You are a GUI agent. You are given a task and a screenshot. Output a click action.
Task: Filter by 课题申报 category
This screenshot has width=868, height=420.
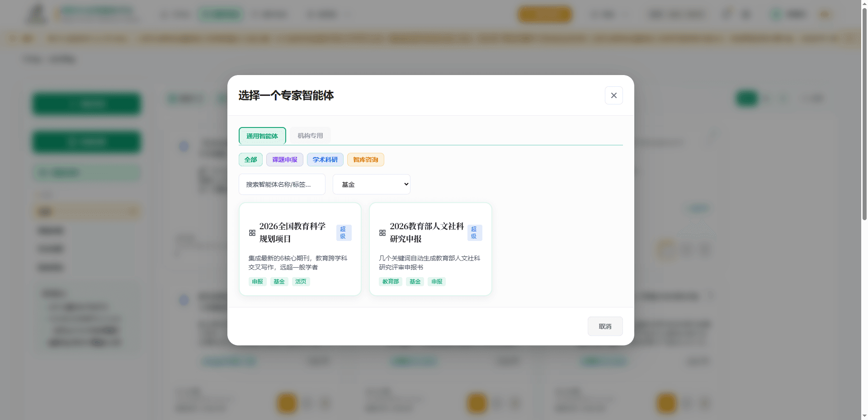click(285, 160)
